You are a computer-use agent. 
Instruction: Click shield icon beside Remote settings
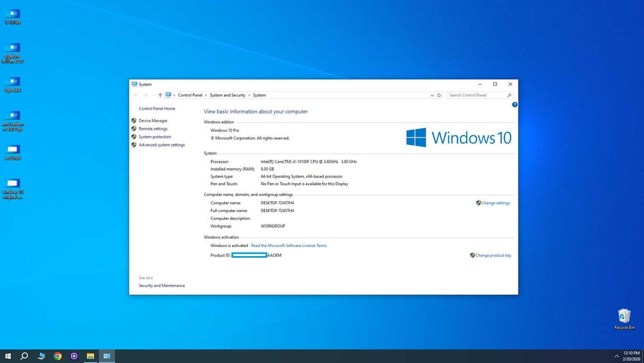pyautogui.click(x=134, y=129)
